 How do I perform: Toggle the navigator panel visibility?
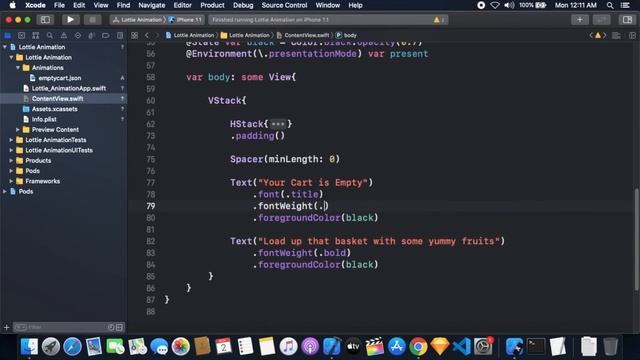pyautogui.click(x=45, y=20)
